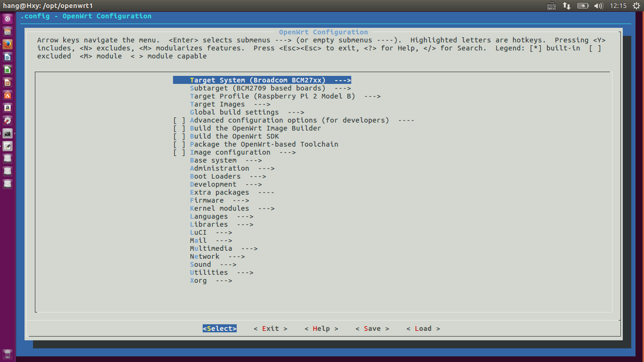Image resolution: width=644 pixels, height=362 pixels.
Task: Open LibreOffice Impress from the dock
Action: 8,82
